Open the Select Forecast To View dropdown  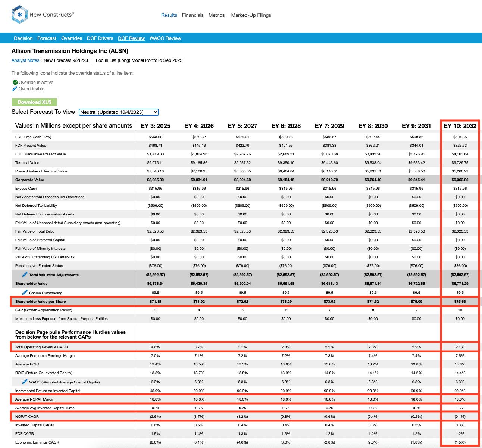[119, 112]
